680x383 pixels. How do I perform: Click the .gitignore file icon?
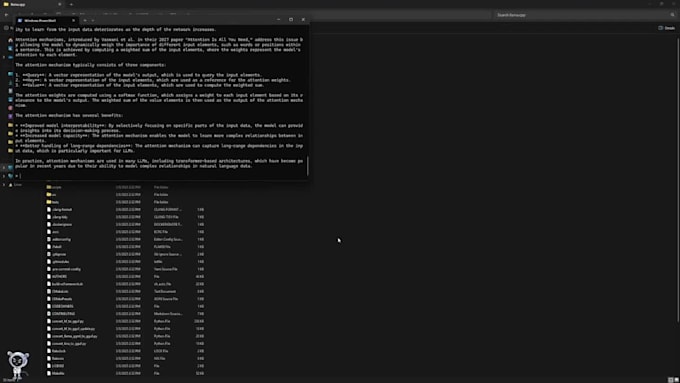(49, 254)
